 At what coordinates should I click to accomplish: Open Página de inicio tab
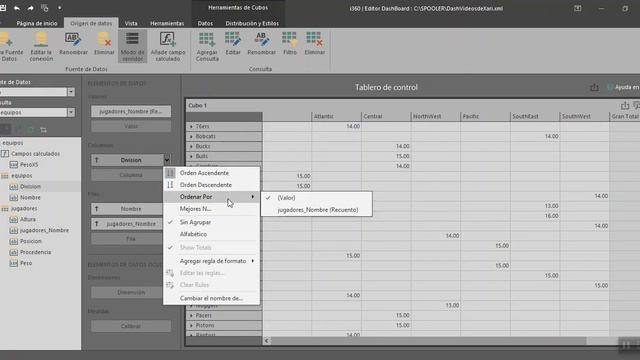(37, 23)
